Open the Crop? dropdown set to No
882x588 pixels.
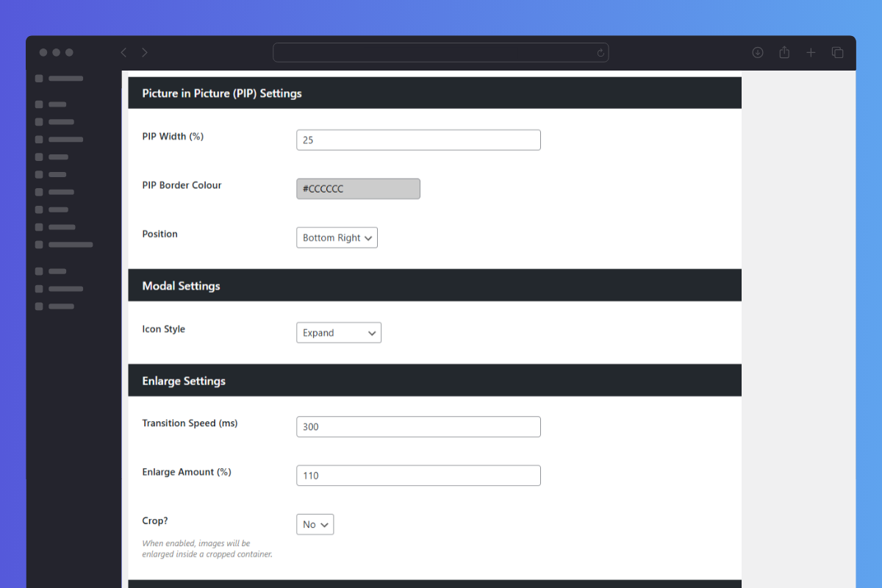[315, 524]
